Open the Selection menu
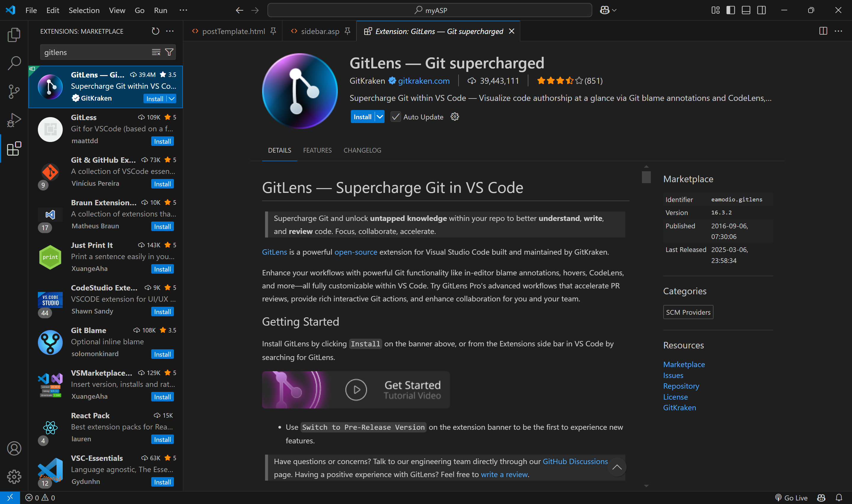The width and height of the screenshot is (852, 504). pos(84,10)
